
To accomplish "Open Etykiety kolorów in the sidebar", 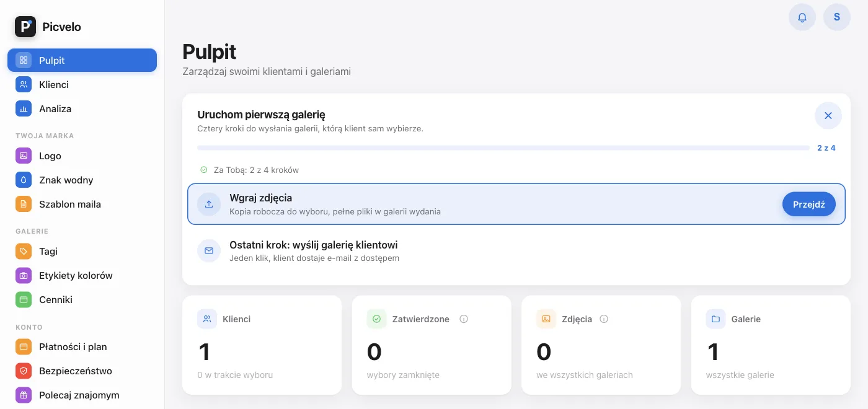I will coord(82,275).
